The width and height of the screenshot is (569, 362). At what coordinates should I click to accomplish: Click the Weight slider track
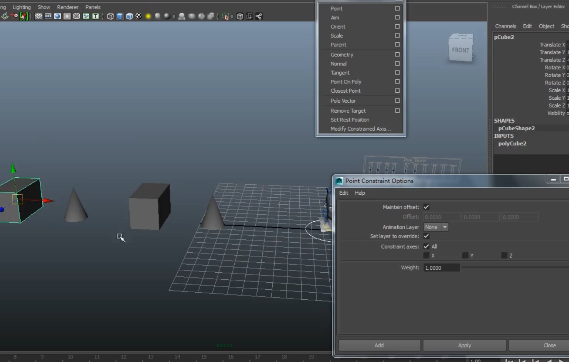click(515, 267)
